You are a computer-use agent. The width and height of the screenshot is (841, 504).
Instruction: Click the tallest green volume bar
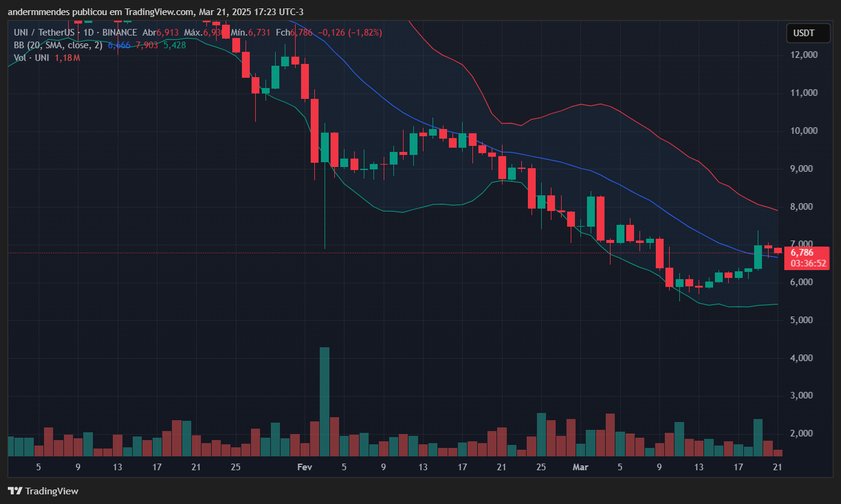(x=325, y=402)
